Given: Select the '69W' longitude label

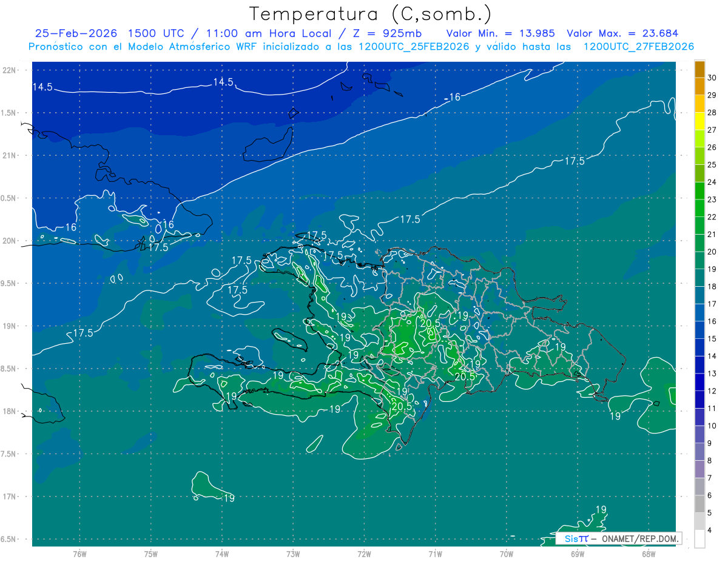Looking at the screenshot, I should [x=578, y=554].
